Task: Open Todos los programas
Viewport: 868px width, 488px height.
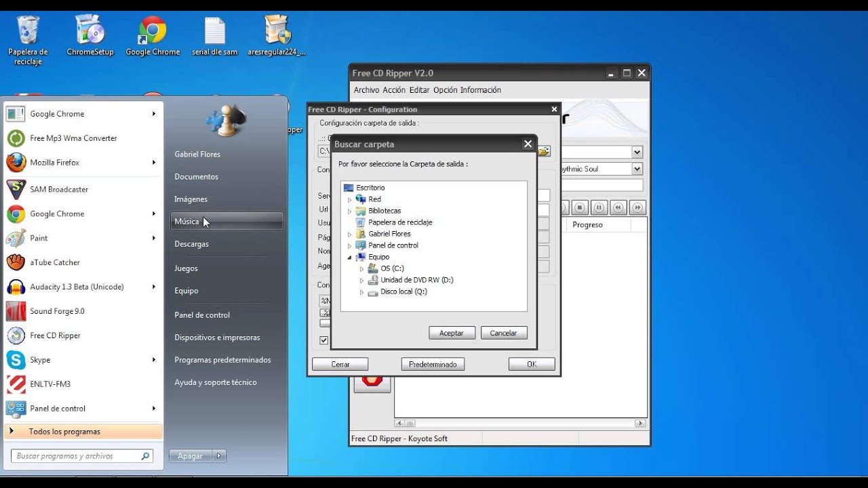Action: [x=83, y=432]
